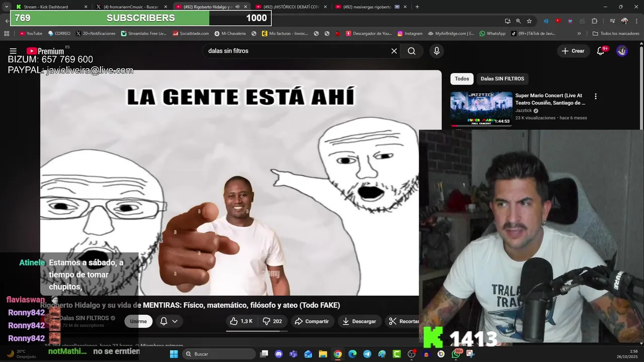Open Microsoft Teams from taskbar
This screenshot has height=362, width=644.
[x=293, y=354]
